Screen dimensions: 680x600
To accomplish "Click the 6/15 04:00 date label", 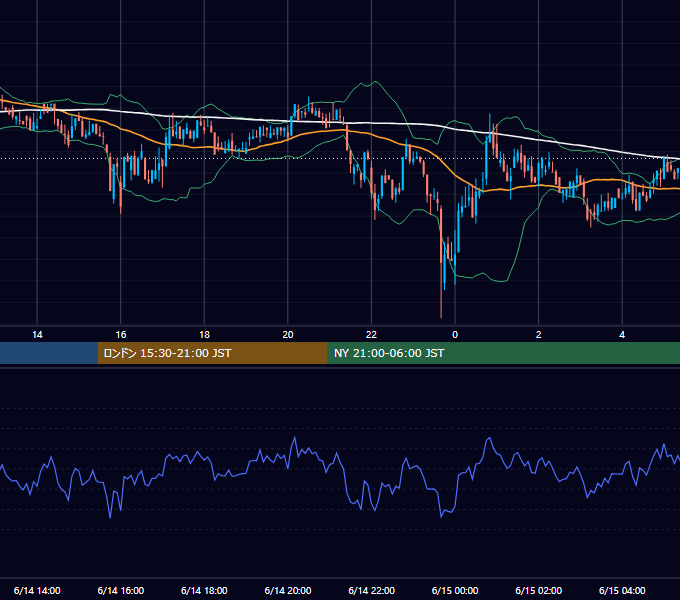I will pyautogui.click(x=622, y=590).
